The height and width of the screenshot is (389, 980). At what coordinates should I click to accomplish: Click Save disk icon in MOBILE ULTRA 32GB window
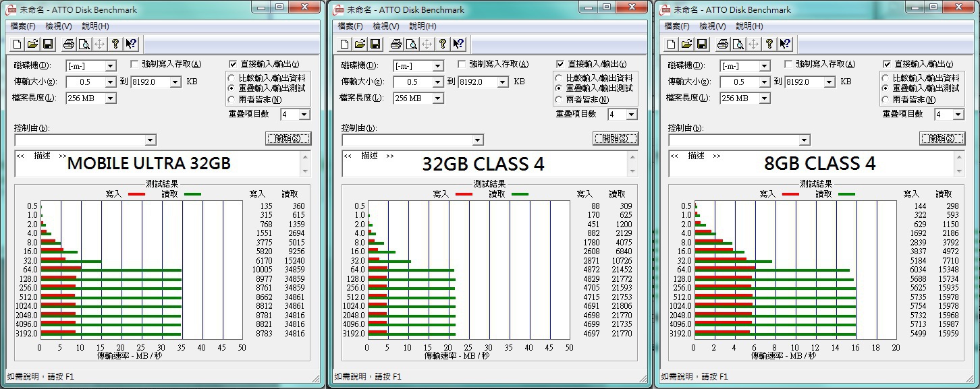[x=48, y=44]
